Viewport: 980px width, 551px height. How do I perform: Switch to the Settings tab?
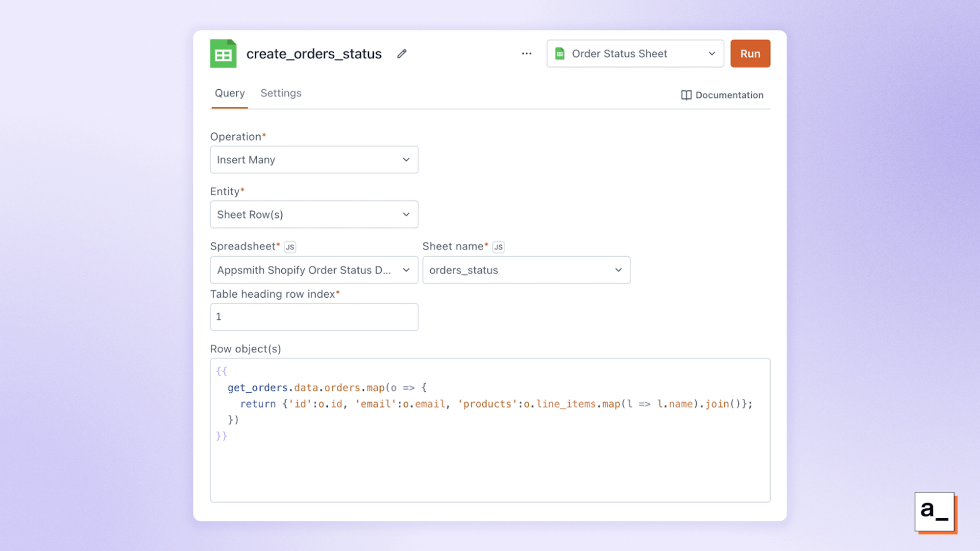pos(281,93)
